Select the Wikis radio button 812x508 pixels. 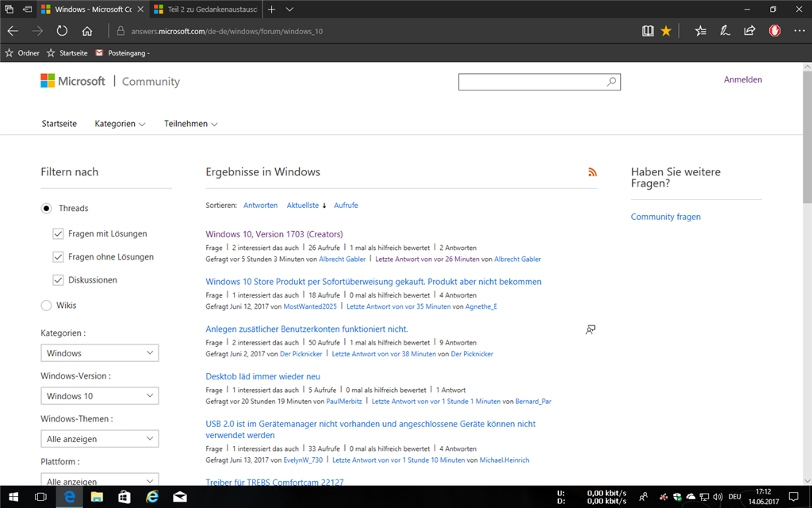coord(46,306)
